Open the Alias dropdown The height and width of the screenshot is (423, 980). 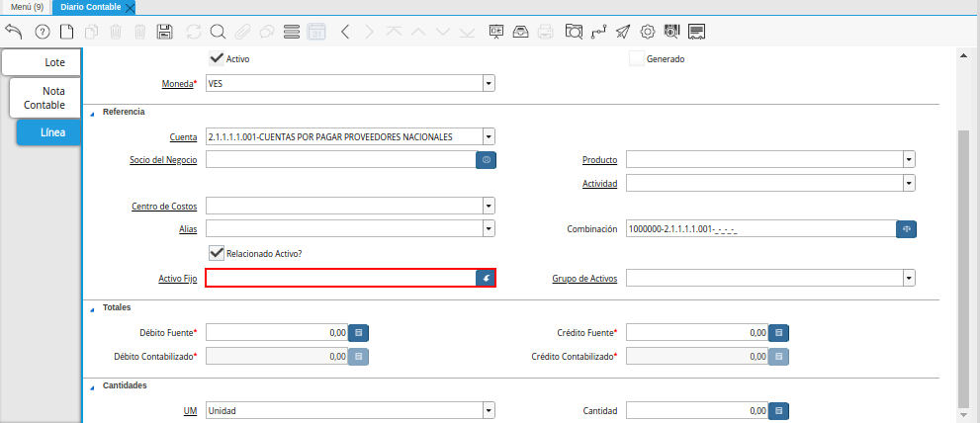[489, 228]
